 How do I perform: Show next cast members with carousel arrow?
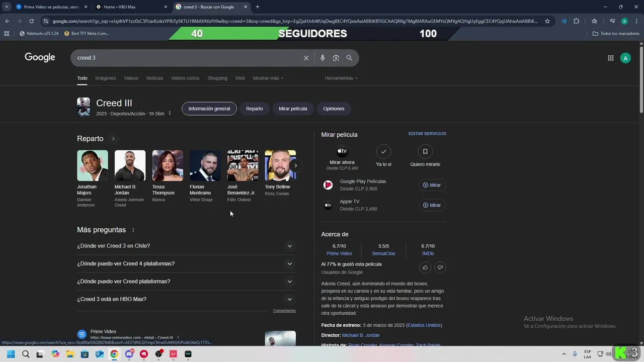tap(296, 165)
